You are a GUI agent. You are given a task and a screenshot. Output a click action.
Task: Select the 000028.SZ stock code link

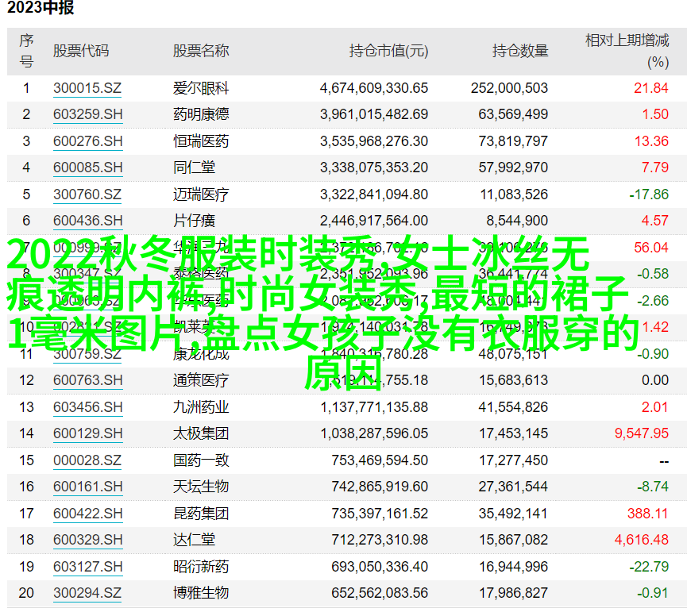tap(87, 460)
